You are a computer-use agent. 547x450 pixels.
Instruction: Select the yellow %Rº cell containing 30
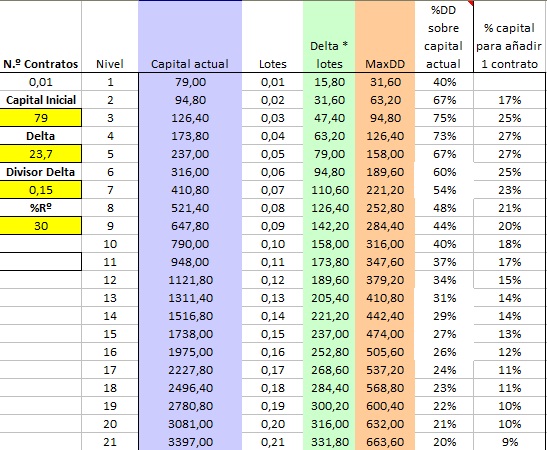tap(40, 226)
